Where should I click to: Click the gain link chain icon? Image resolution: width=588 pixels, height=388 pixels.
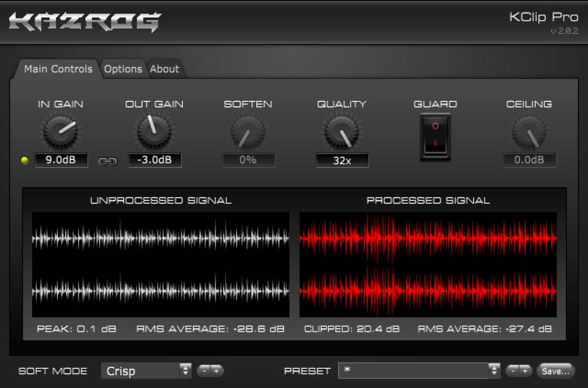108,161
